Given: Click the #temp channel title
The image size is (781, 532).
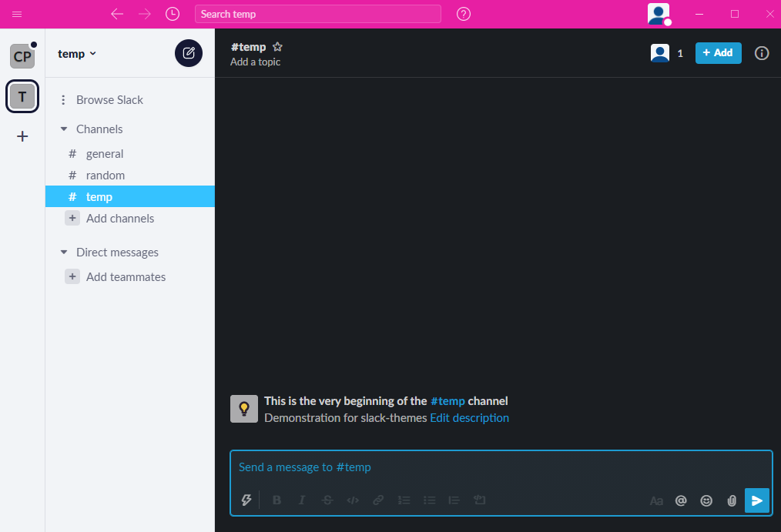Looking at the screenshot, I should point(249,47).
